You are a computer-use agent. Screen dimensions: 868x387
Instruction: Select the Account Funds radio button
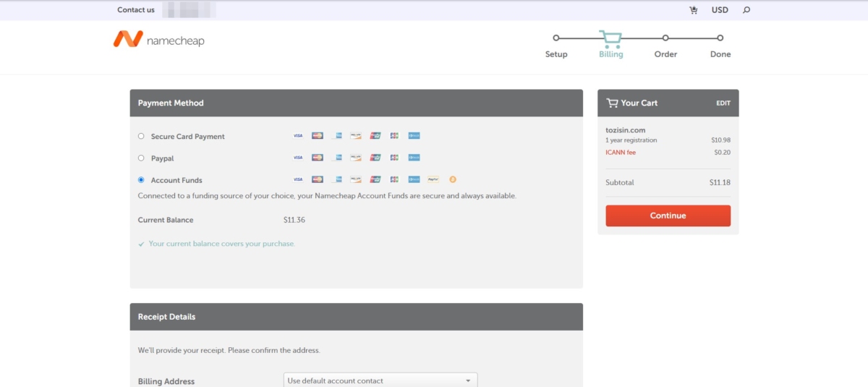pos(141,180)
